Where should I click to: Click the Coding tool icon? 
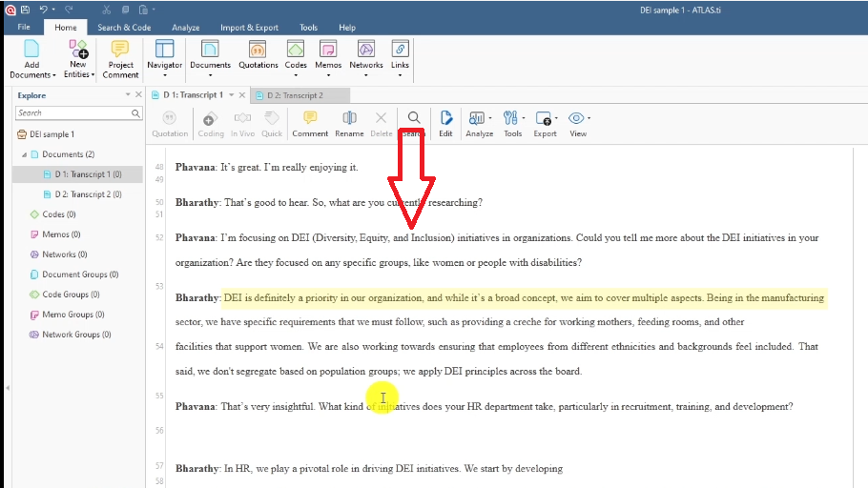210,118
